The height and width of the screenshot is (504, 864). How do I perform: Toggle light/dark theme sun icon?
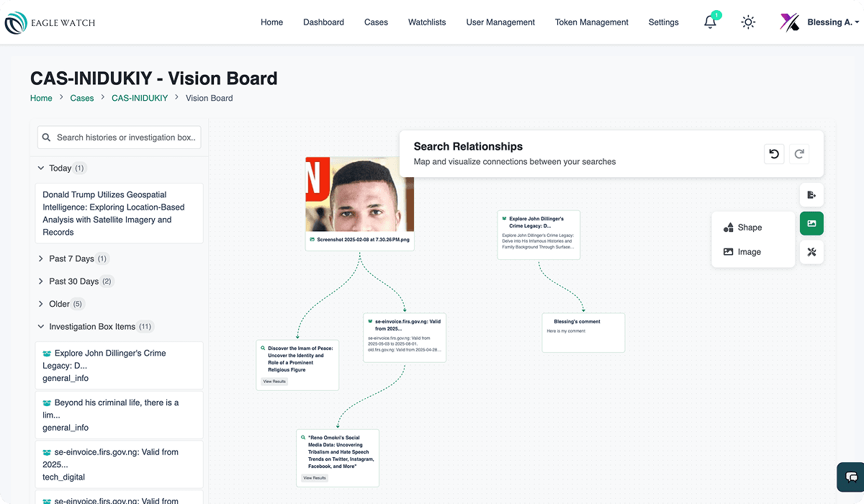point(749,22)
